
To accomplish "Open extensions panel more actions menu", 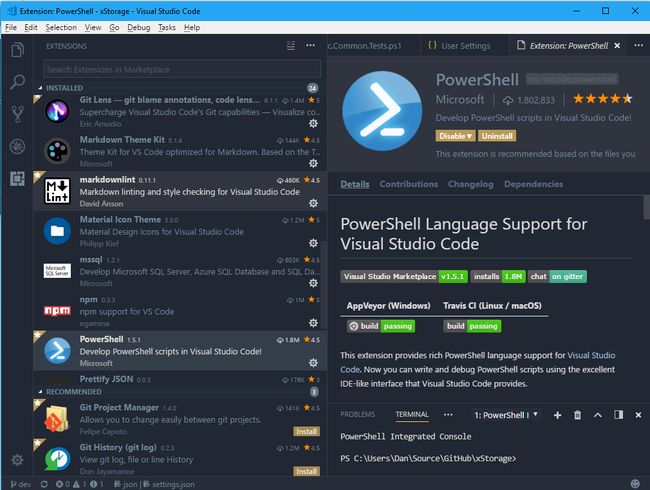I will point(310,45).
